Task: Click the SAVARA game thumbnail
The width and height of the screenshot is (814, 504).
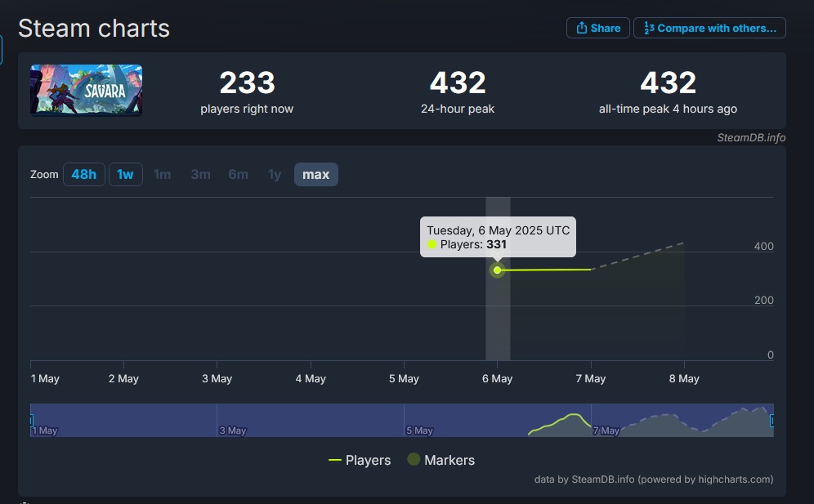Action: [x=86, y=91]
